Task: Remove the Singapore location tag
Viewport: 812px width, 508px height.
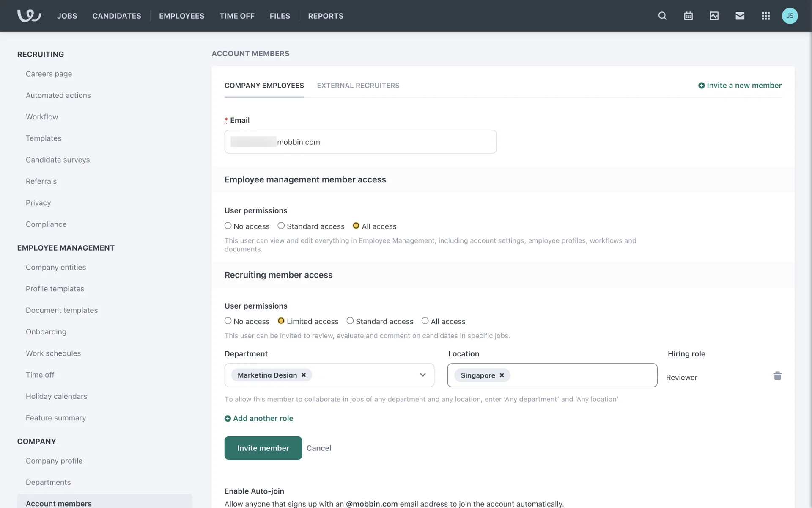Action: click(x=502, y=375)
